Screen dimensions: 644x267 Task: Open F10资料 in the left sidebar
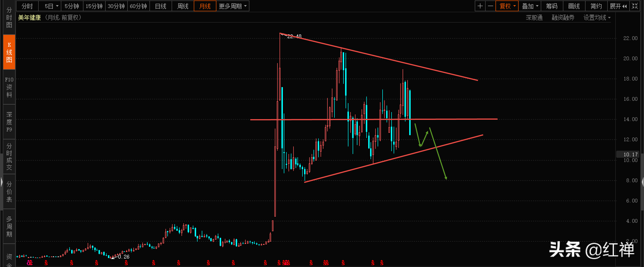tap(9, 87)
